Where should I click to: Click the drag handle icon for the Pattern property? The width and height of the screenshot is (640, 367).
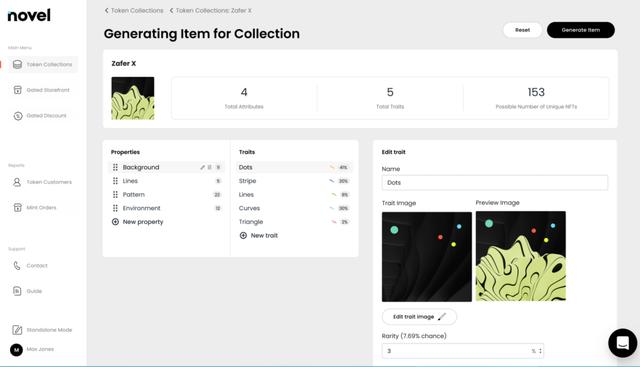point(115,195)
